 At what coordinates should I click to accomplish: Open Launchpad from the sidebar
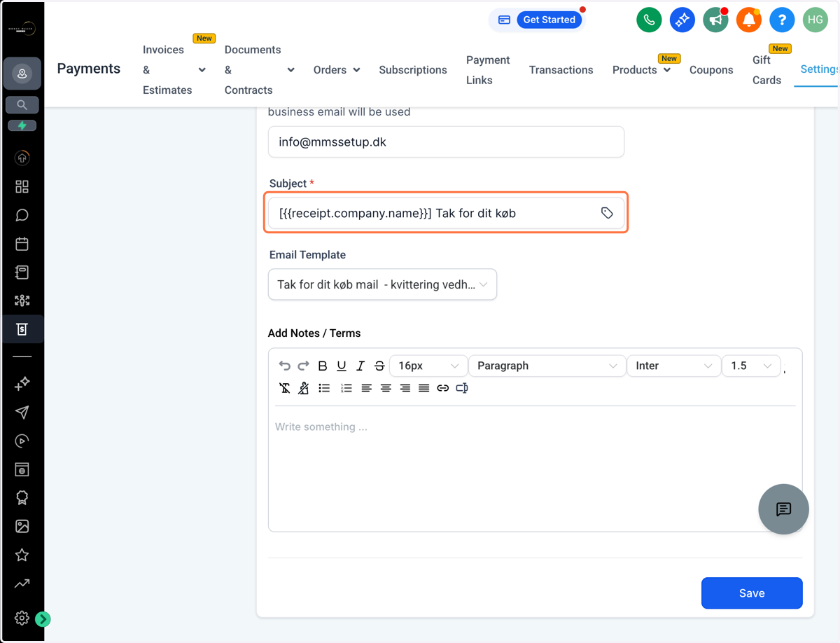point(22,158)
